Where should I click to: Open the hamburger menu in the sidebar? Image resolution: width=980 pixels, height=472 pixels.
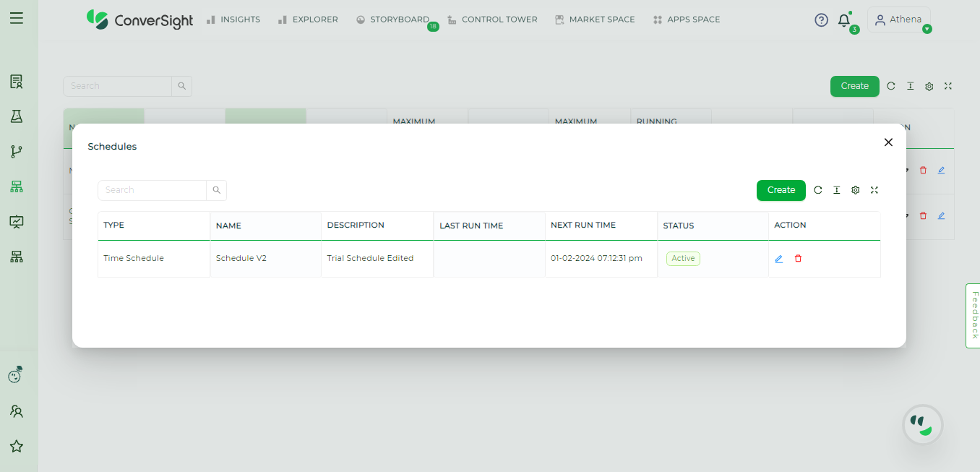pyautogui.click(x=17, y=18)
